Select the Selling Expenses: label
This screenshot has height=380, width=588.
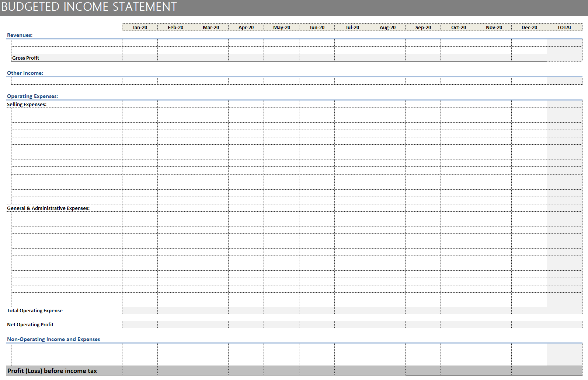click(x=27, y=104)
